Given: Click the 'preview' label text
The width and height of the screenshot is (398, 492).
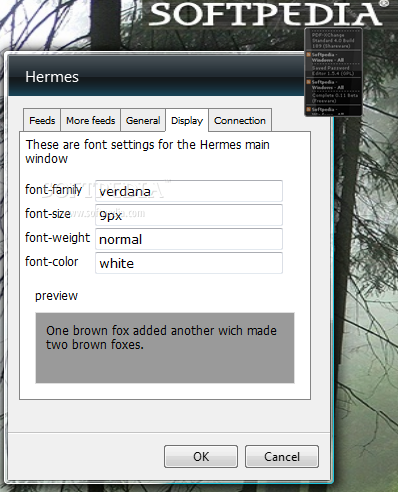Looking at the screenshot, I should pyautogui.click(x=56, y=296).
